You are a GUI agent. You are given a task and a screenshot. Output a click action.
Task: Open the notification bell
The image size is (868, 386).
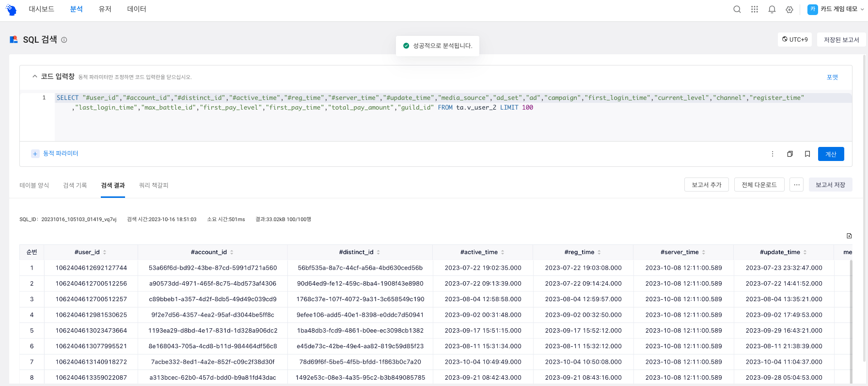772,9
